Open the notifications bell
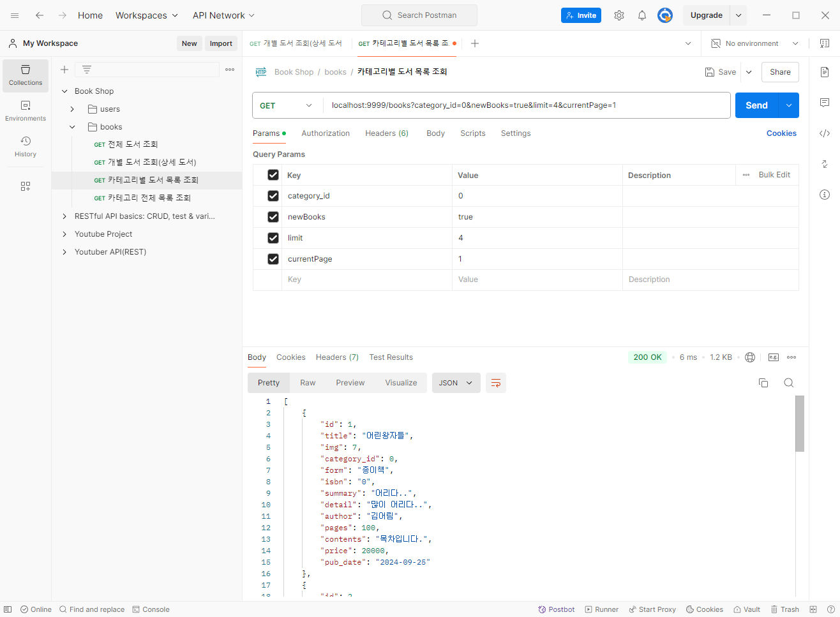This screenshot has width=840, height=617. 642,15
